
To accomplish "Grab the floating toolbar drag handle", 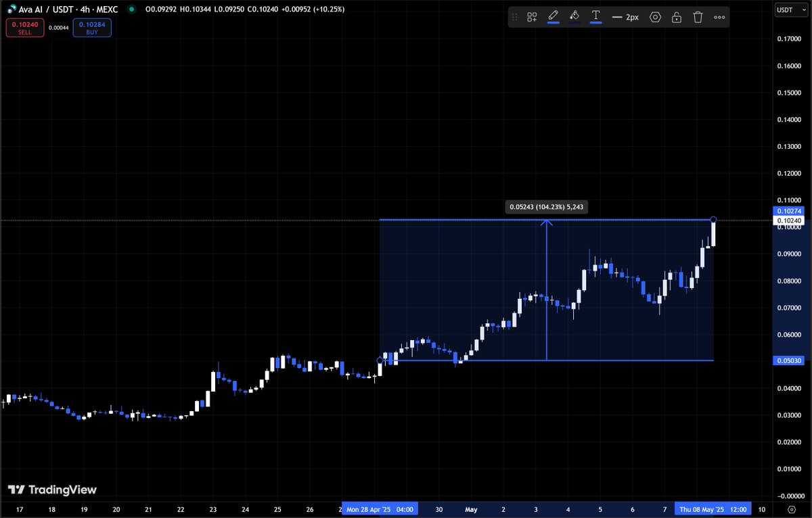I will 515,17.
